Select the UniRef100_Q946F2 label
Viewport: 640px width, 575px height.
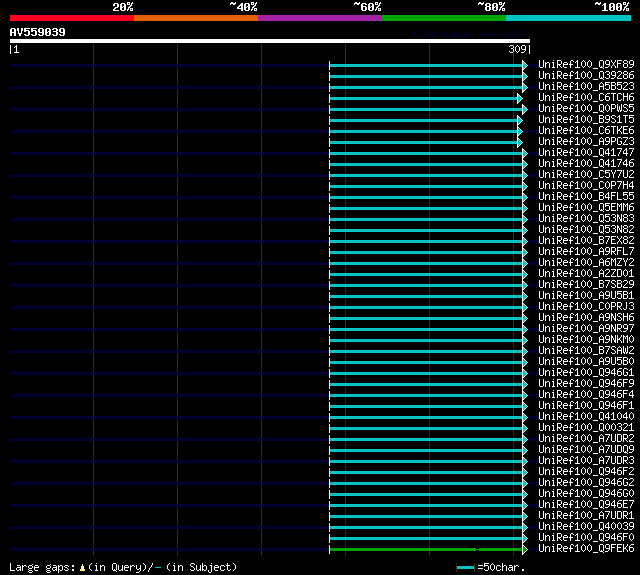pos(586,472)
